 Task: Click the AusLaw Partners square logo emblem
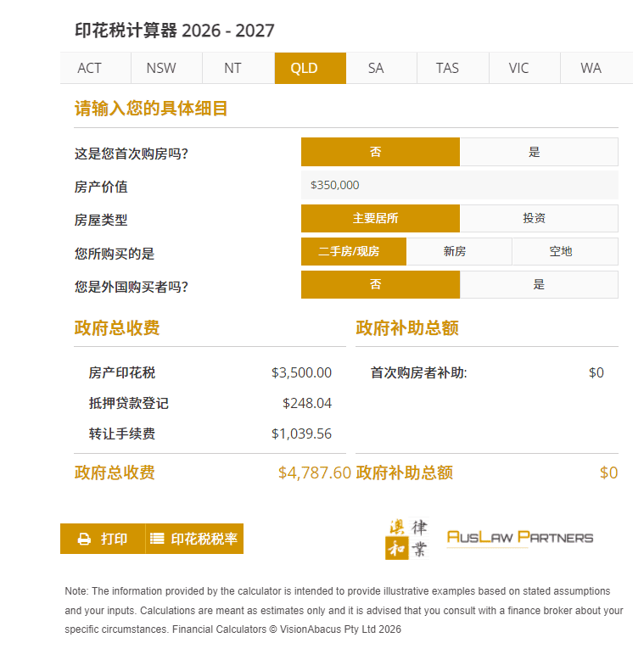407,539
